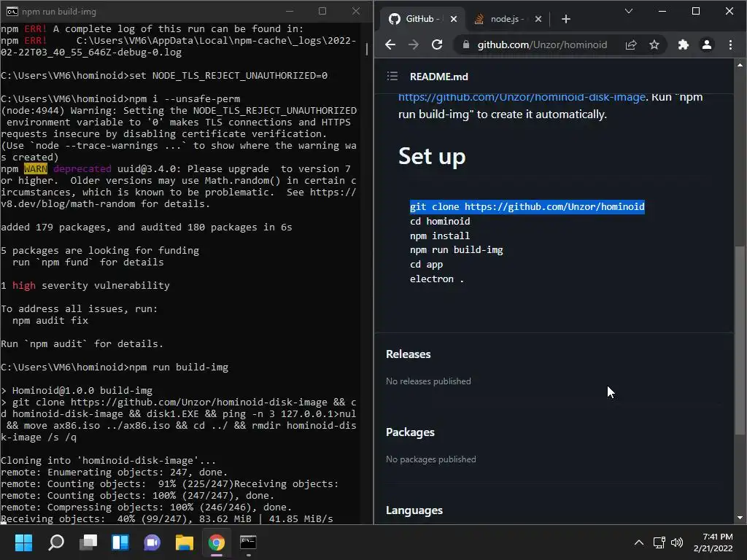Show hidden system tray icons
The height and width of the screenshot is (560, 747).
click(x=639, y=542)
